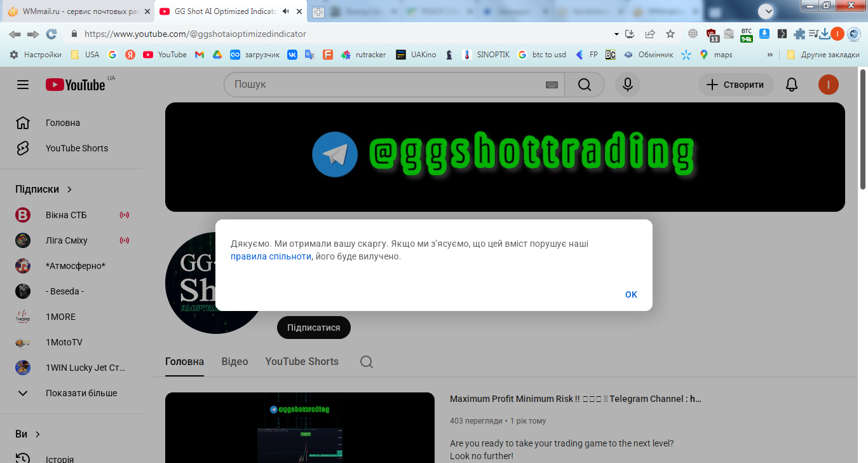Mute the GG Shot tab audio icon
The height and width of the screenshot is (463, 868).
[286, 11]
